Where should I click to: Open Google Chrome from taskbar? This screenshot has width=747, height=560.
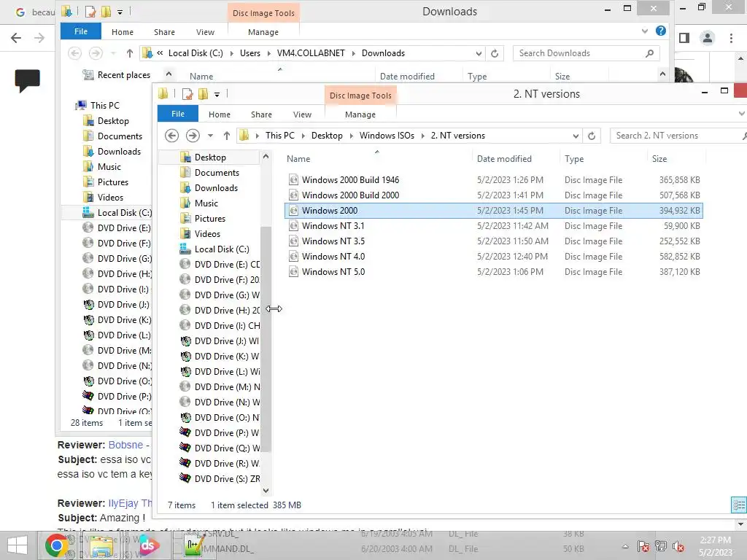click(56, 545)
